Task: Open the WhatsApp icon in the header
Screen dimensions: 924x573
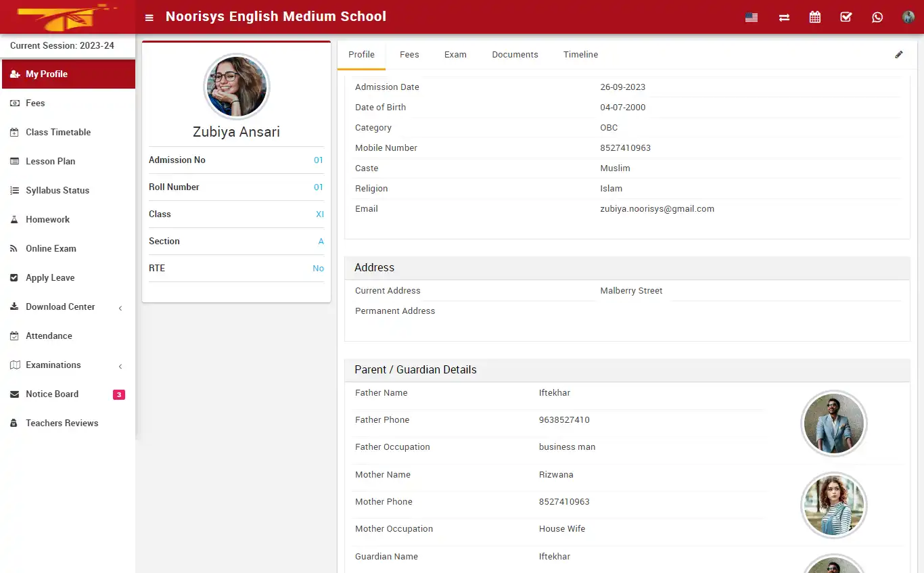Action: 877,17
